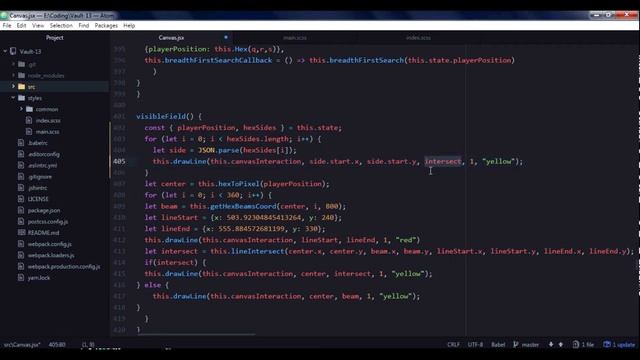The image size is (640, 360).
Task: Open the Packages menu
Action: (x=106, y=25)
